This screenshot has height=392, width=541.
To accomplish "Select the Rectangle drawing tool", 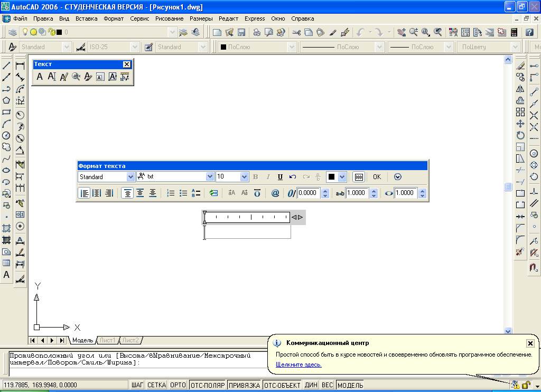I will (6, 112).
